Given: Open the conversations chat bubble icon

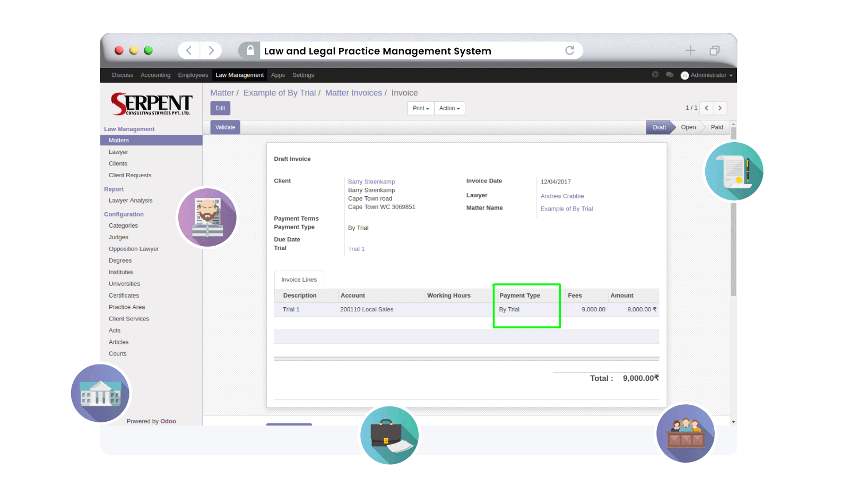Looking at the screenshot, I should click(669, 75).
